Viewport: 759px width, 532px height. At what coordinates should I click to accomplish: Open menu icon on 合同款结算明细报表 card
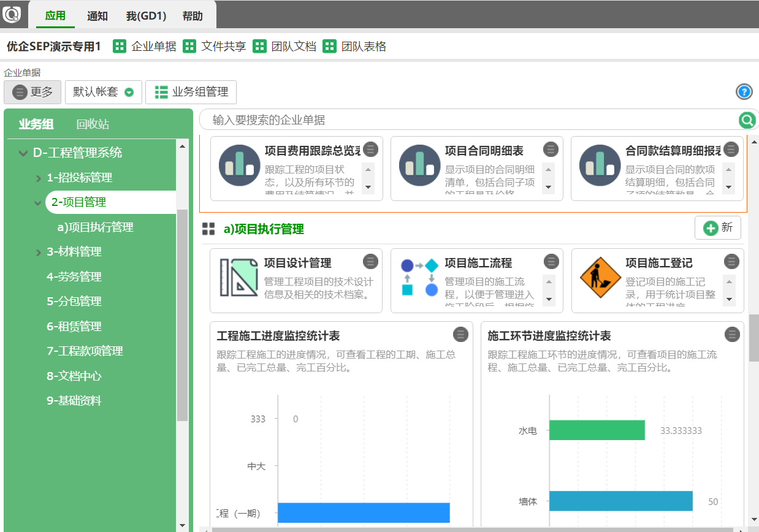tap(731, 149)
